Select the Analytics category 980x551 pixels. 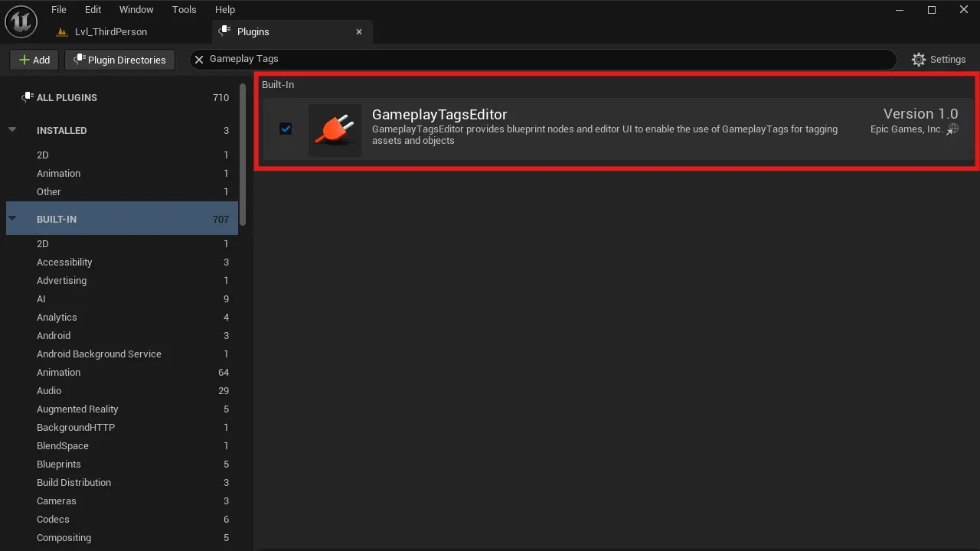[x=122, y=317]
